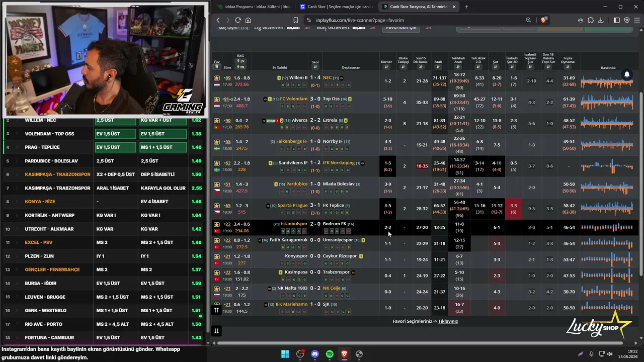644x362 pixels.
Task: Open Spotify from taskbar
Action: [x=330, y=354]
